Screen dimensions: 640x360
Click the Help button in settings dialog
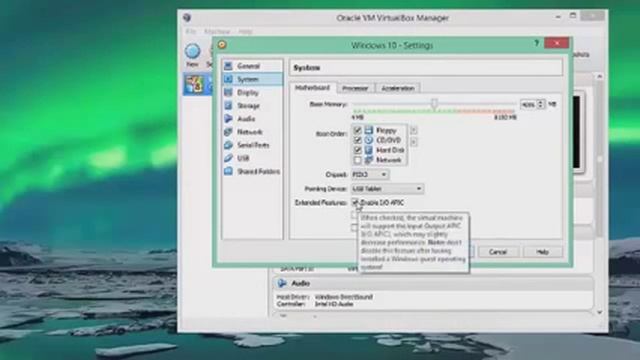click(542, 252)
